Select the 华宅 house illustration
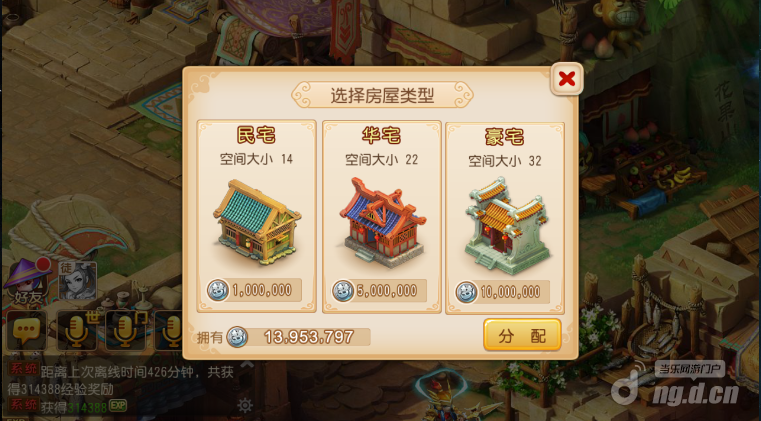 (x=382, y=222)
